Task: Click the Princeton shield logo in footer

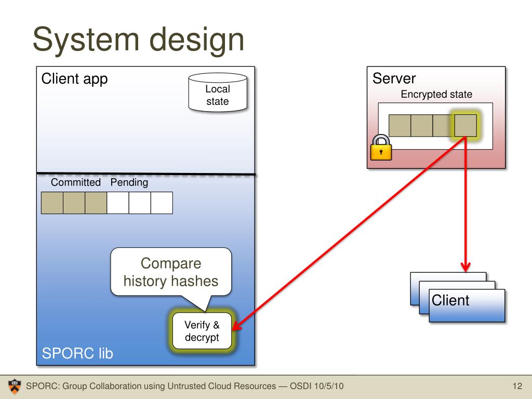Action: (14, 387)
